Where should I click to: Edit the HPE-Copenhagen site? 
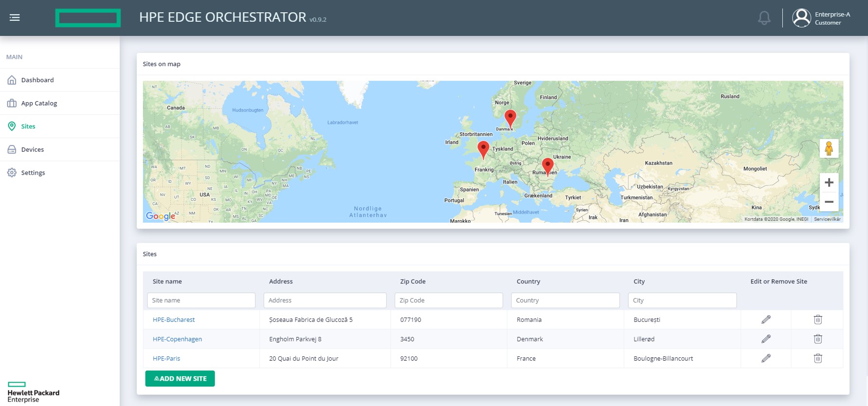[x=766, y=339]
